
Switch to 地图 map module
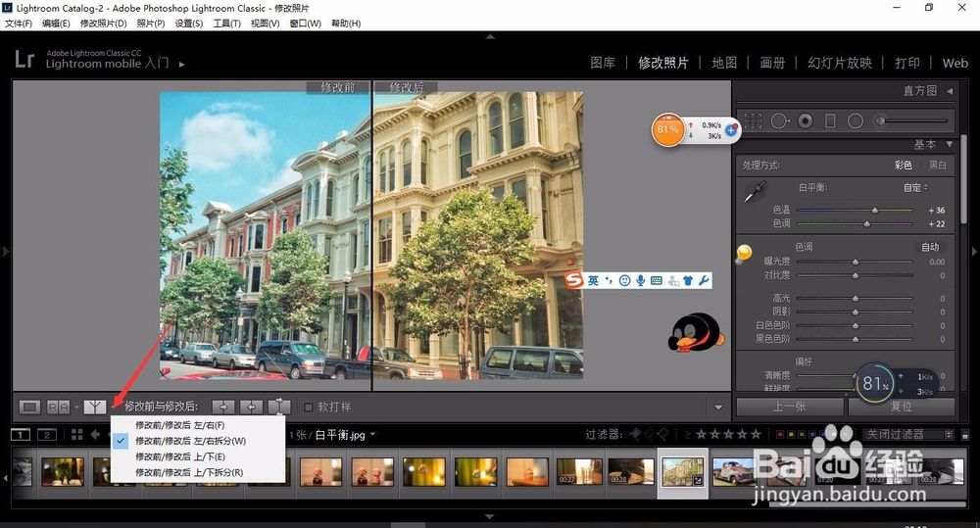click(x=724, y=63)
